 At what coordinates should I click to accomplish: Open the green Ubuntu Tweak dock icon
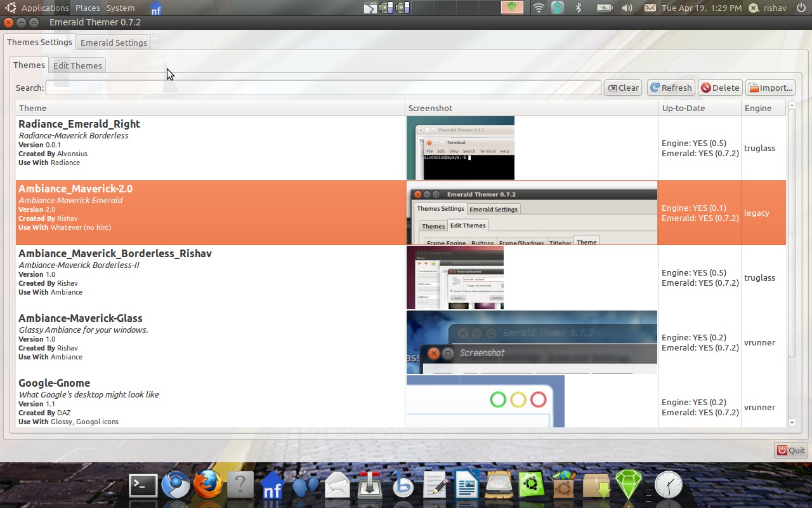[x=532, y=486]
